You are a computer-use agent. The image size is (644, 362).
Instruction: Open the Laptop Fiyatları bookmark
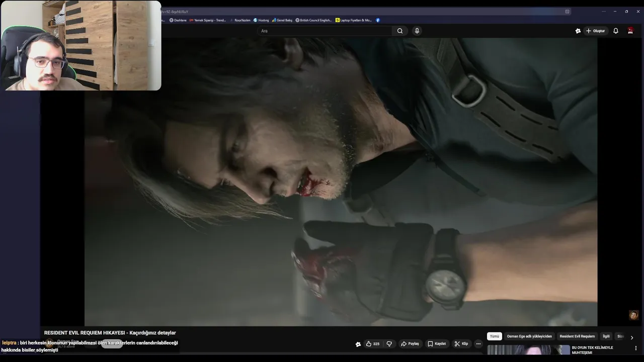click(x=354, y=20)
